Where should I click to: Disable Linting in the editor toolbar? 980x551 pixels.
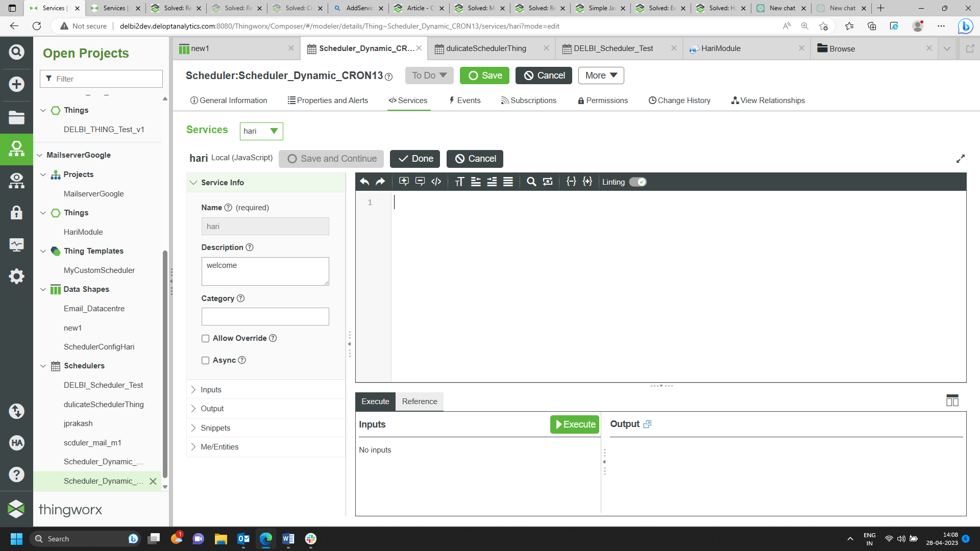pyautogui.click(x=638, y=182)
